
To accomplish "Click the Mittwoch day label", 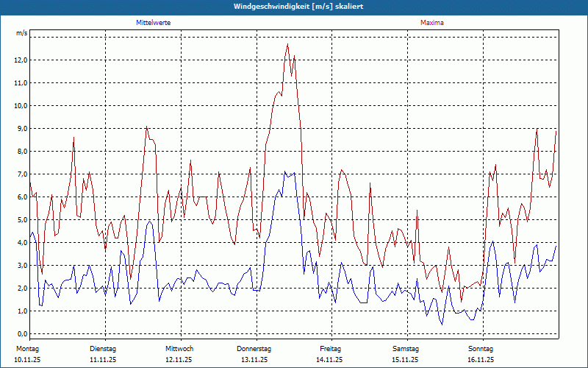I will tap(179, 349).
